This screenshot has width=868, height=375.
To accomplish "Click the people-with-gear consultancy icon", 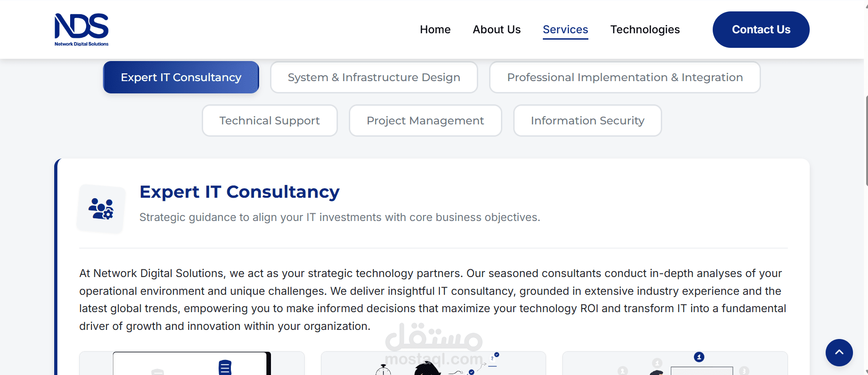I will 101,209.
